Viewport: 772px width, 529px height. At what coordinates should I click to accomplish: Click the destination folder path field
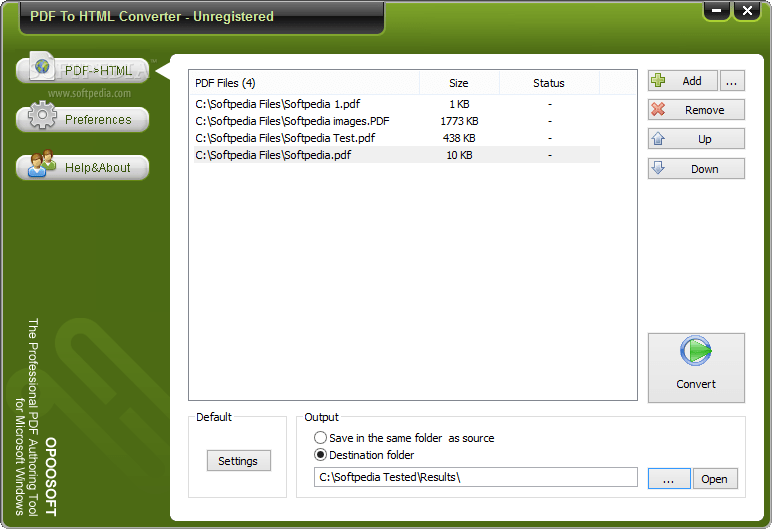point(476,477)
